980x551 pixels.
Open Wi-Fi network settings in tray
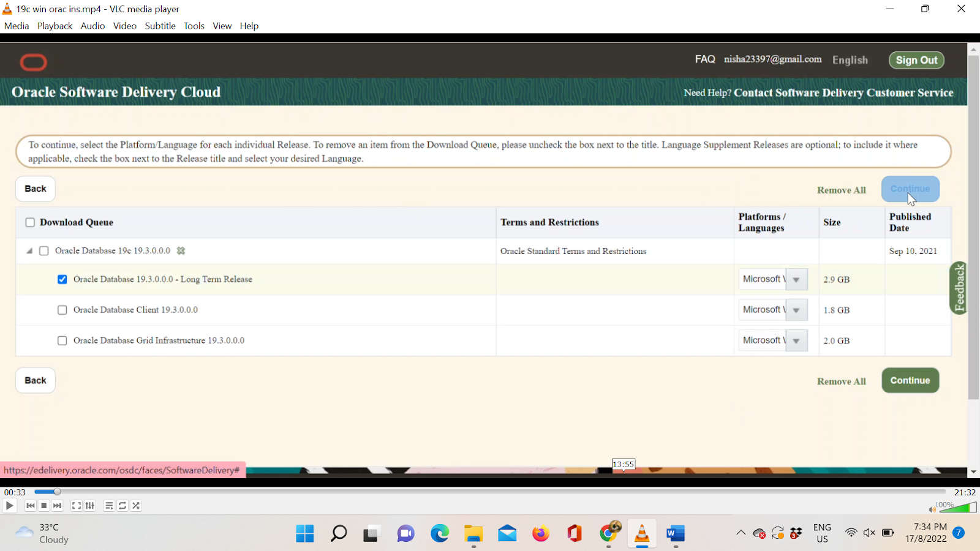(851, 533)
